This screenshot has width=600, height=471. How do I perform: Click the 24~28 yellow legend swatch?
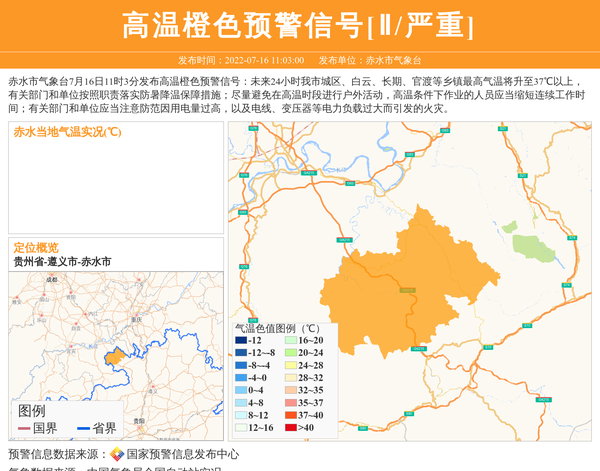click(x=293, y=366)
